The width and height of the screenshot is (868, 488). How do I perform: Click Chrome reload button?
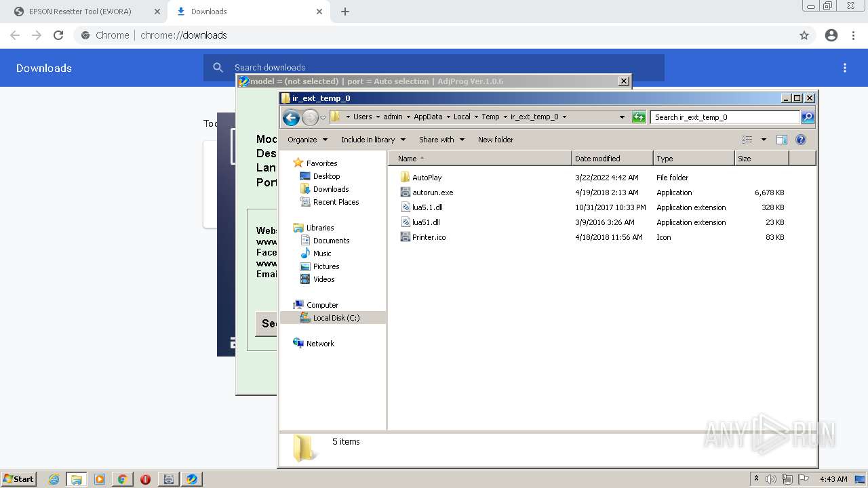[x=58, y=35]
